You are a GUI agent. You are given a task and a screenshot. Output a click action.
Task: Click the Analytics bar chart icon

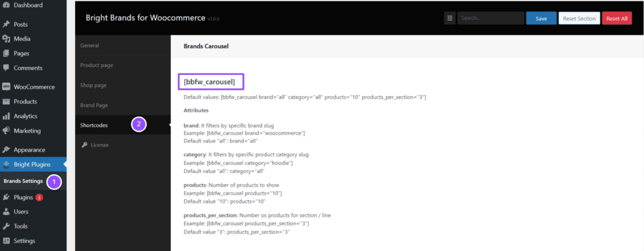pyautogui.click(x=6, y=116)
